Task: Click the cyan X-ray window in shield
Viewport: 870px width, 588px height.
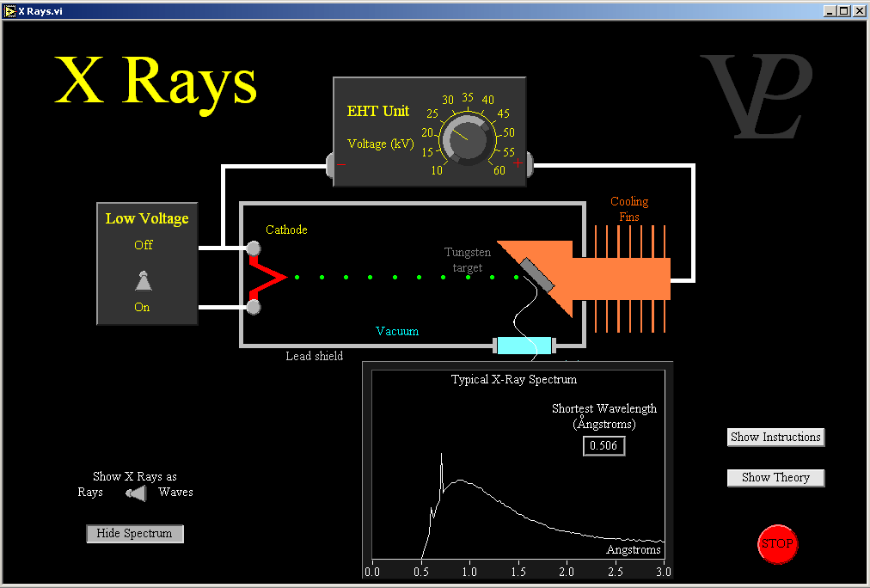Action: pos(524,346)
